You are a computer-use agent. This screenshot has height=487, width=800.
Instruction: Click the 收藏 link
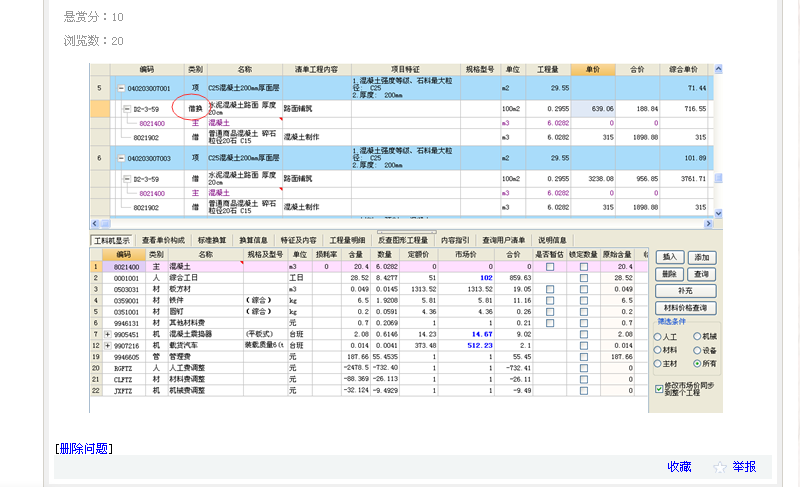tap(680, 467)
